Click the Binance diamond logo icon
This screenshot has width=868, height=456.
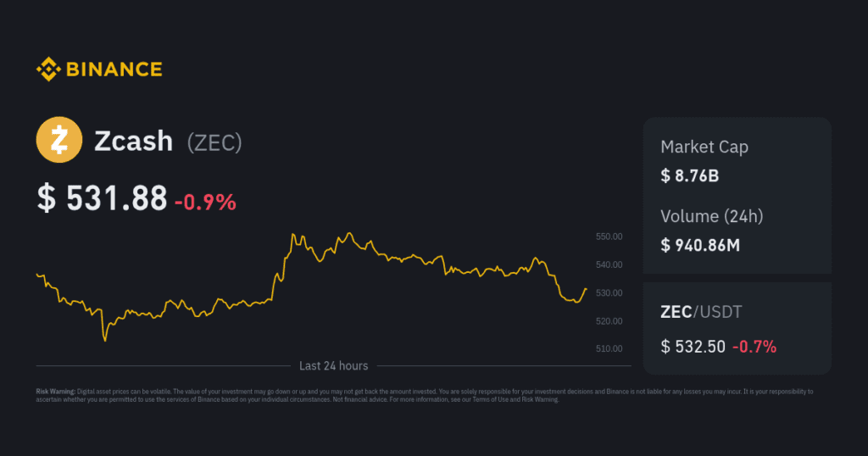47,70
